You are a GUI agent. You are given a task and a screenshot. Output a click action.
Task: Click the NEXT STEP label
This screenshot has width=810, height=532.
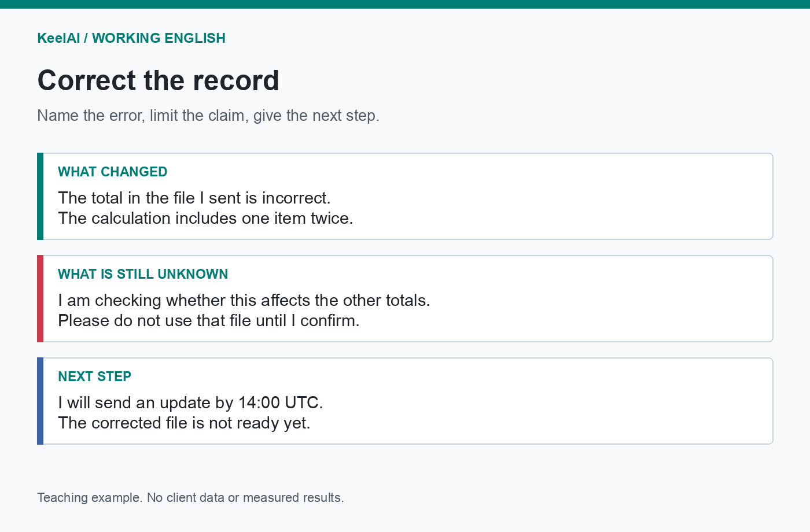[94, 376]
